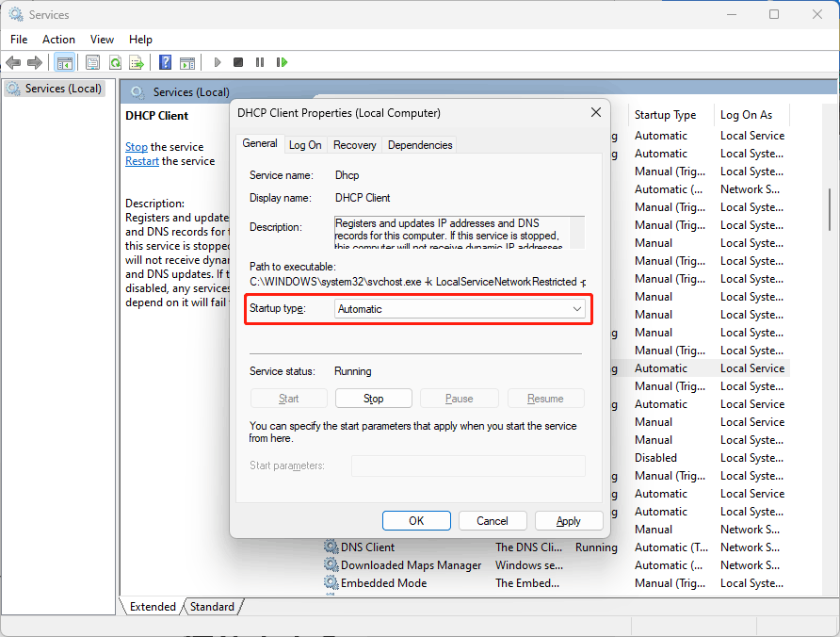Click the Stop Service square icon

(238, 62)
